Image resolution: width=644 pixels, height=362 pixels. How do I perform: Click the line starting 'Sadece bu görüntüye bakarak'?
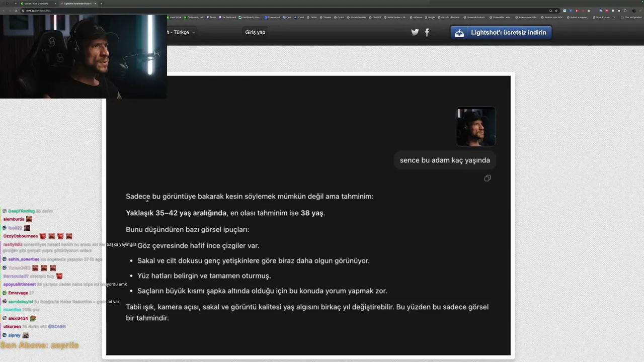pyautogui.click(x=250, y=197)
